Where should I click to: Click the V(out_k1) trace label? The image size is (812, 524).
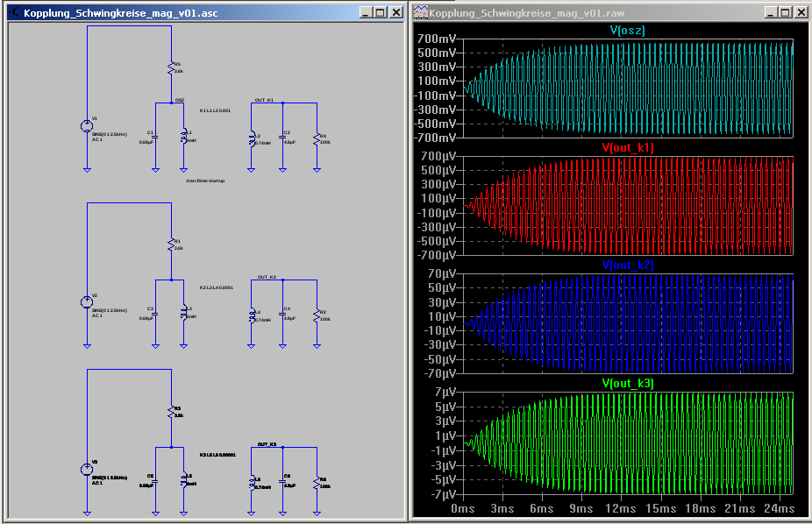628,147
